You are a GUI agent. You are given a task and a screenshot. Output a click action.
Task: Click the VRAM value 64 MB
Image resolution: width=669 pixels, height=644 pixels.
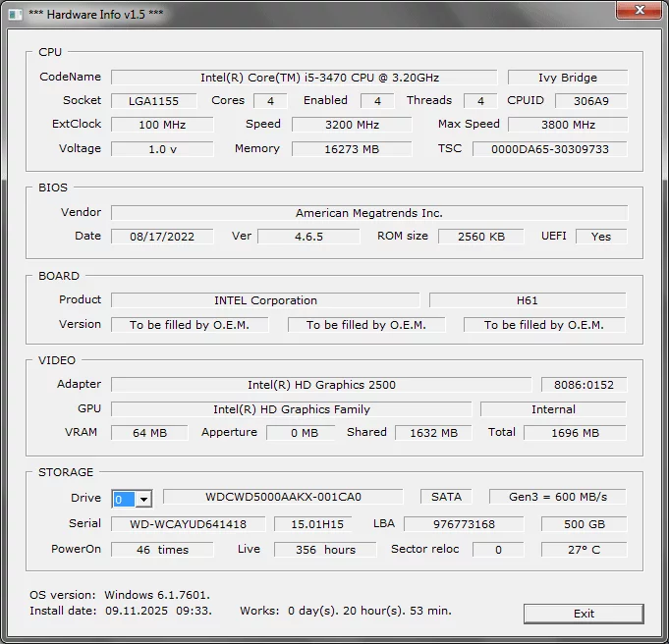(149, 433)
